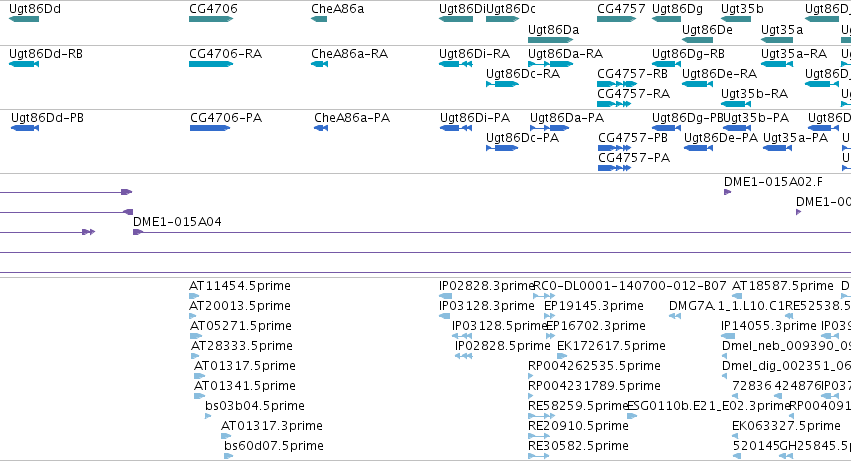The height and width of the screenshot is (461, 851).
Task: Select the Ugt35a gene glyph
Action: (777, 40)
